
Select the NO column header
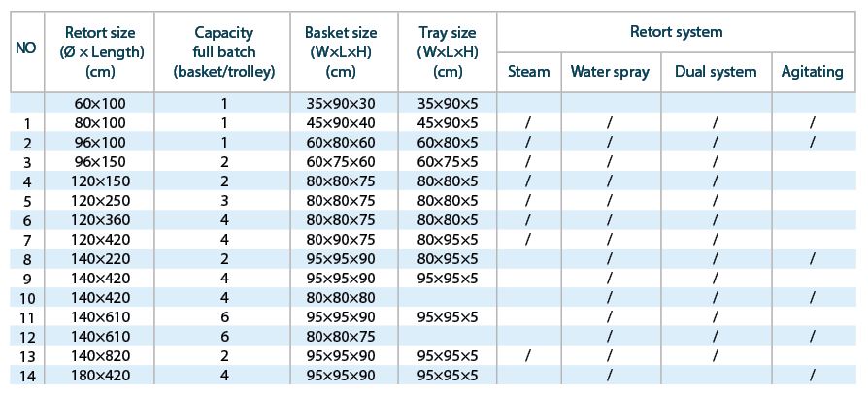26,51
